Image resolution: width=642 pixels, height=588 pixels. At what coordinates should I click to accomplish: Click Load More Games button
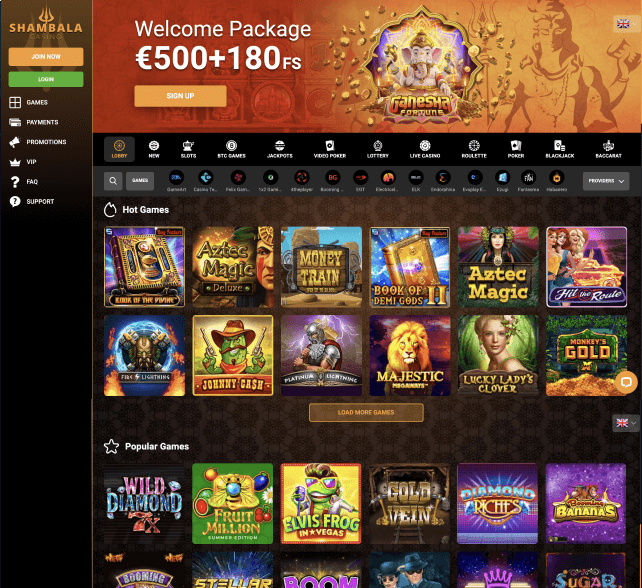tap(366, 412)
